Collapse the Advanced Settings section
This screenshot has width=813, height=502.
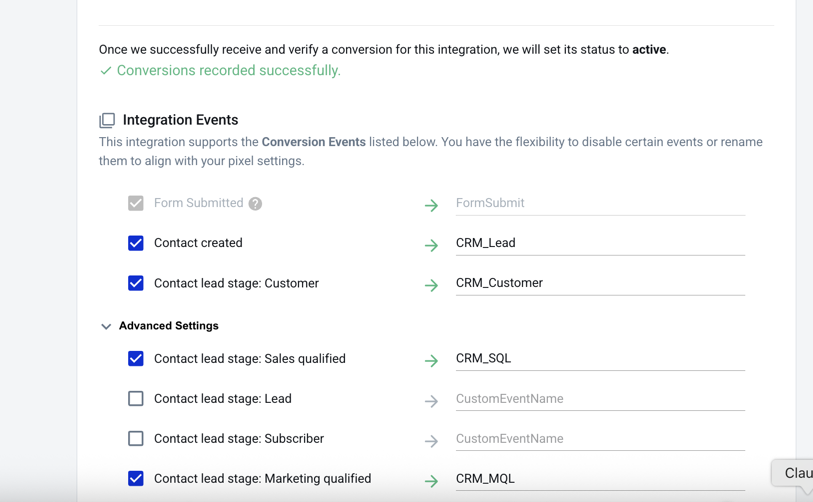pos(106,326)
